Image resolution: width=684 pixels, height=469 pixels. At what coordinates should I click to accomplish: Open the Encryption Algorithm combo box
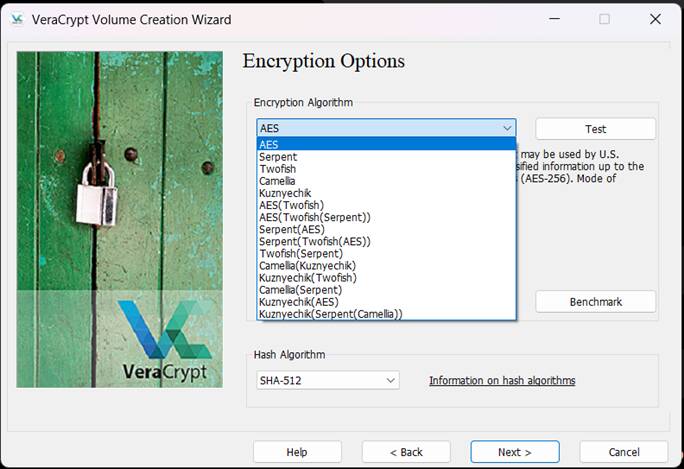[x=386, y=128]
